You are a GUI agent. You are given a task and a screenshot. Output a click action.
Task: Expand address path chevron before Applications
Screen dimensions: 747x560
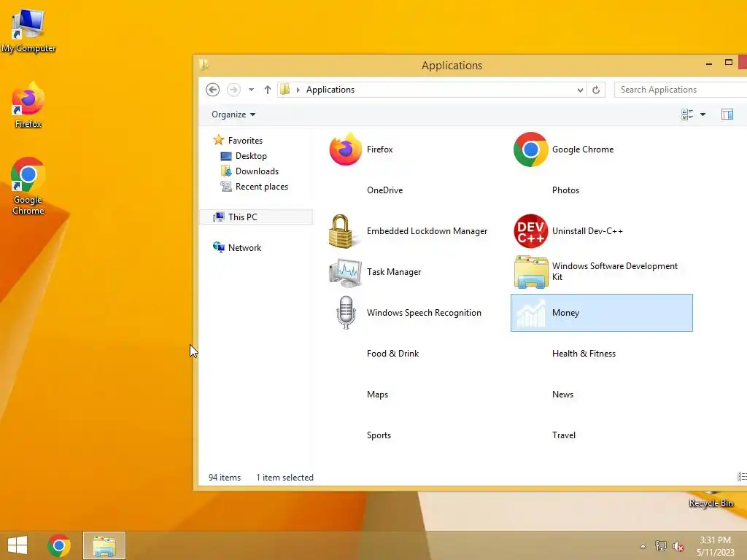tap(298, 90)
